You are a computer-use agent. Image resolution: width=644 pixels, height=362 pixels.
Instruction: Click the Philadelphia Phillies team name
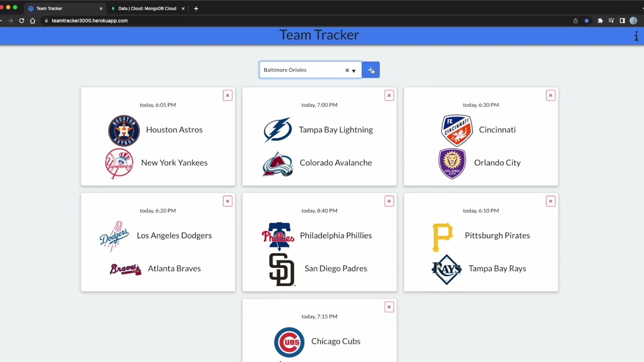(336, 236)
